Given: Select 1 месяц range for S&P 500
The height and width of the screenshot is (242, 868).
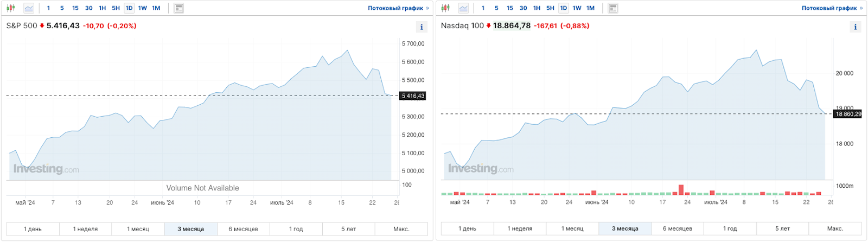Looking at the screenshot, I should pos(138,229).
